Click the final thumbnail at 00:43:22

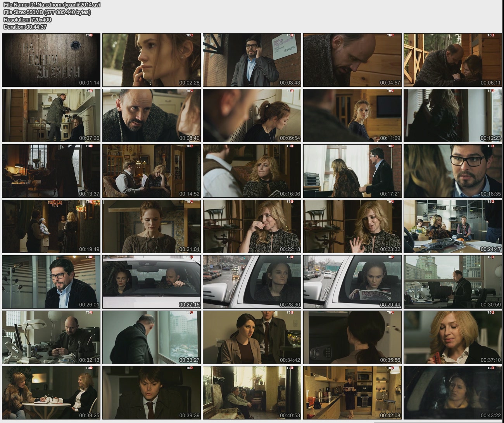click(x=452, y=393)
